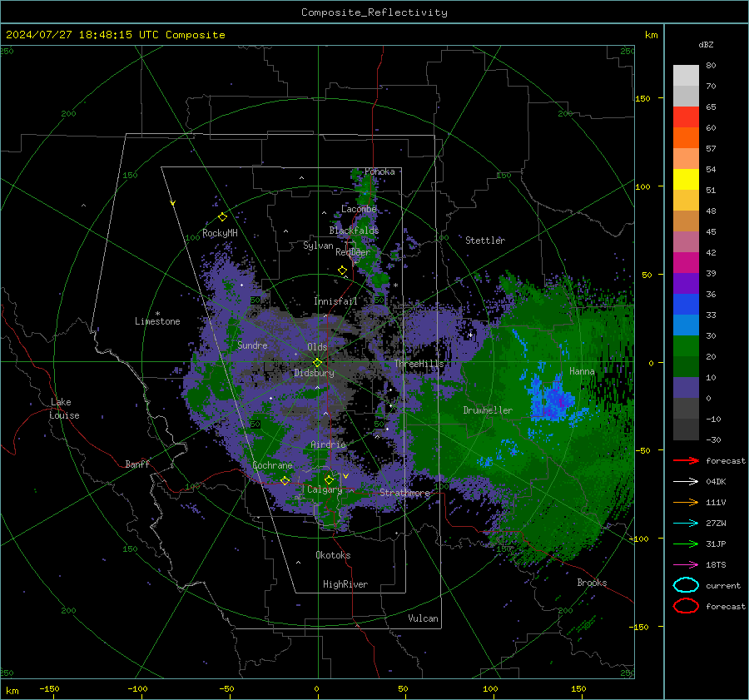Screen dimensions: 749x700
Task: Click the Calgary city label
Action: [x=325, y=489]
